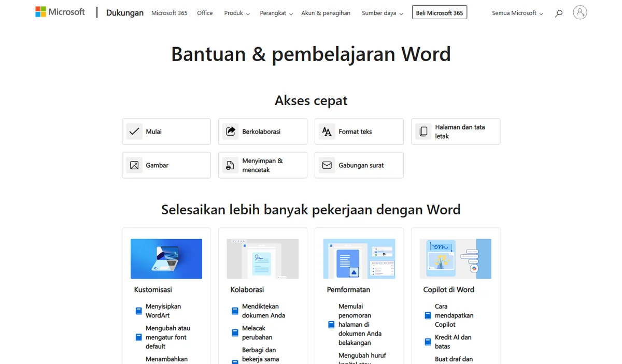The height and width of the screenshot is (364, 622).
Task: Click the Akses cepat heading
Action: pos(311,100)
